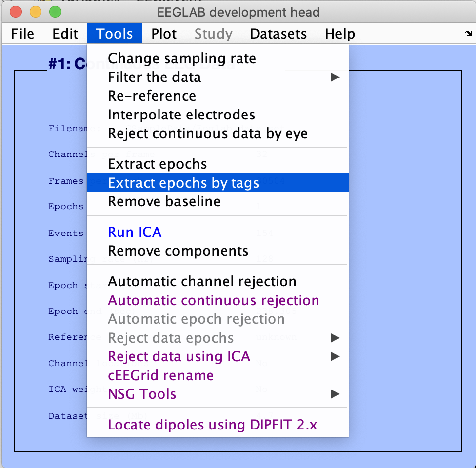The height and width of the screenshot is (468, 476).
Task: Expand the Filter the data submenu arrow
Action: (x=335, y=77)
